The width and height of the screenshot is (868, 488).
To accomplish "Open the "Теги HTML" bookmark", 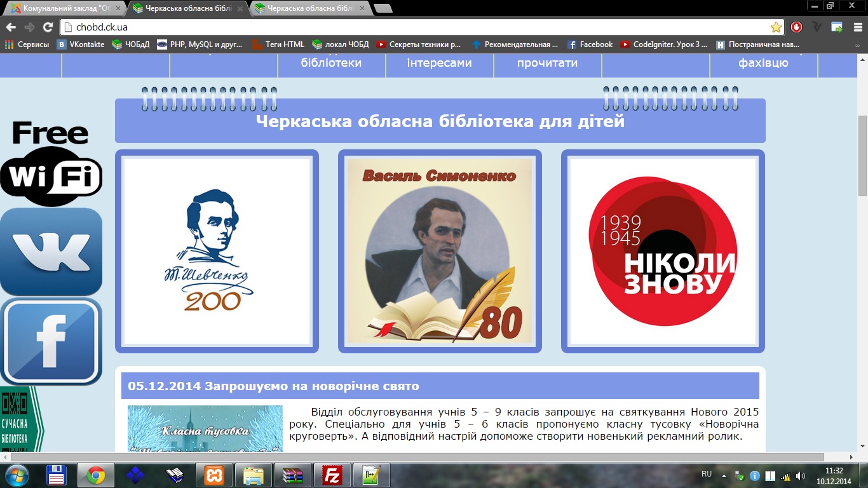I will point(278,44).
